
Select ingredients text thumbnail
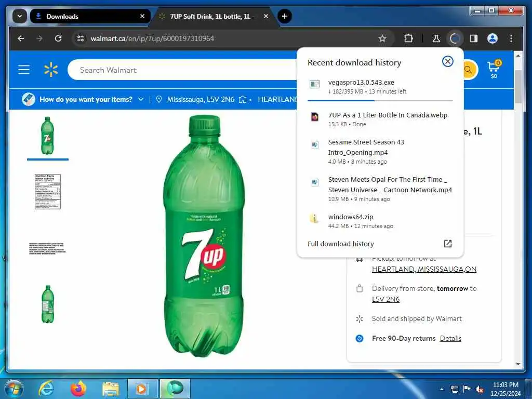[x=47, y=248]
